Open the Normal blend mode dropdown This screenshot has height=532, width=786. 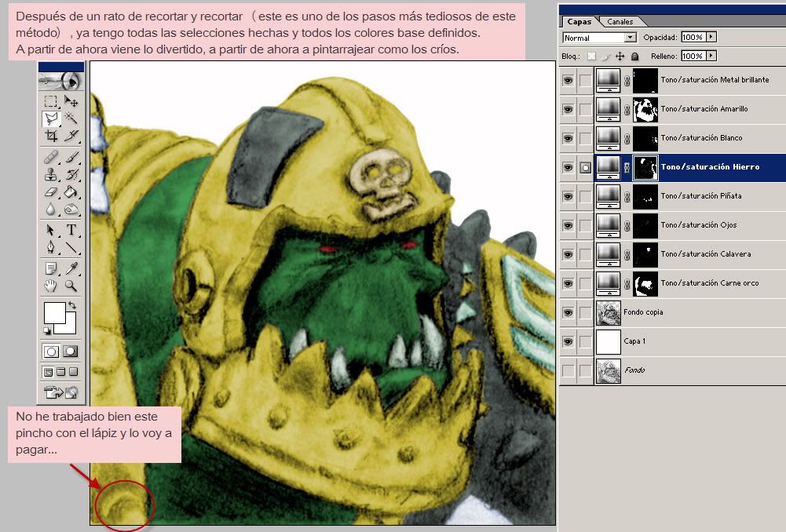(x=630, y=38)
